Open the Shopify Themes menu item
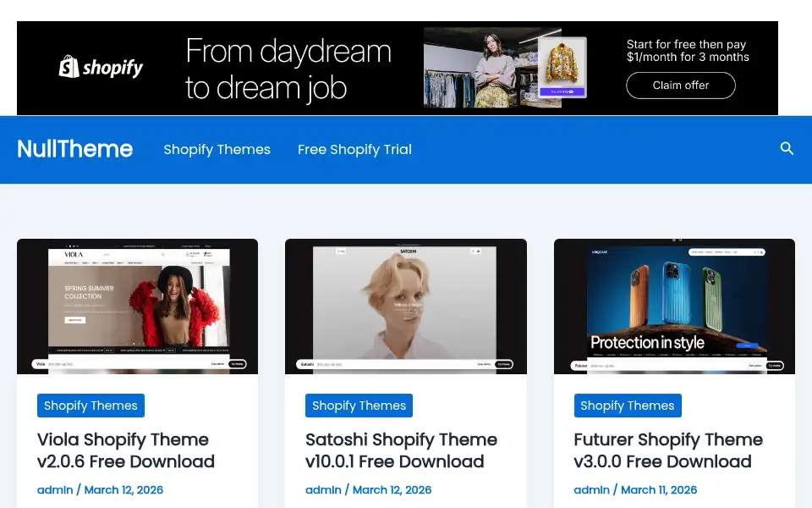Image resolution: width=812 pixels, height=508 pixels. [217, 149]
